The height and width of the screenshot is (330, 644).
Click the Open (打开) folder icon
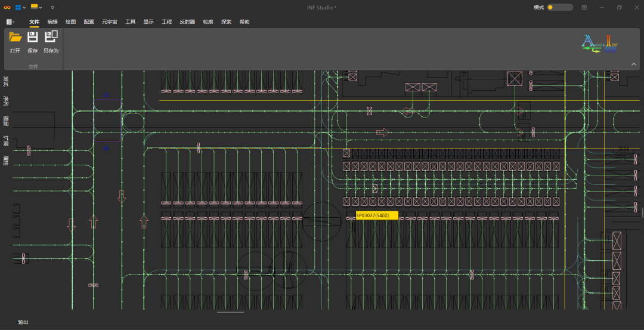[x=16, y=38]
